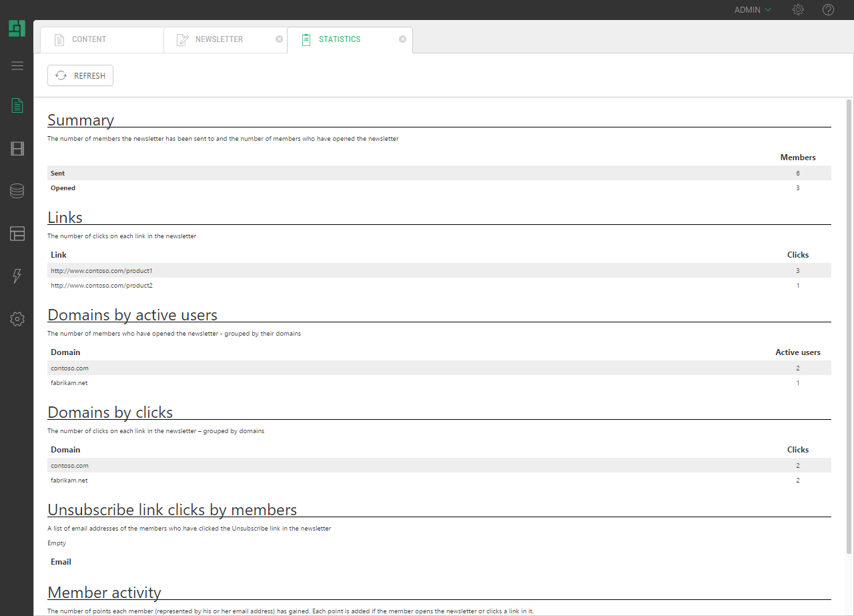Image resolution: width=854 pixels, height=616 pixels.
Task: Open the hamburger menu in the sidebar
Action: (x=17, y=65)
